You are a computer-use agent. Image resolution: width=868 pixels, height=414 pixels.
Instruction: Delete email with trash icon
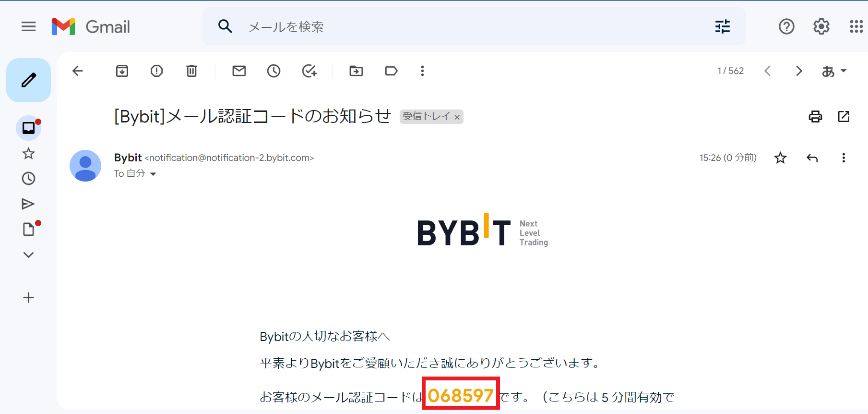click(x=191, y=71)
